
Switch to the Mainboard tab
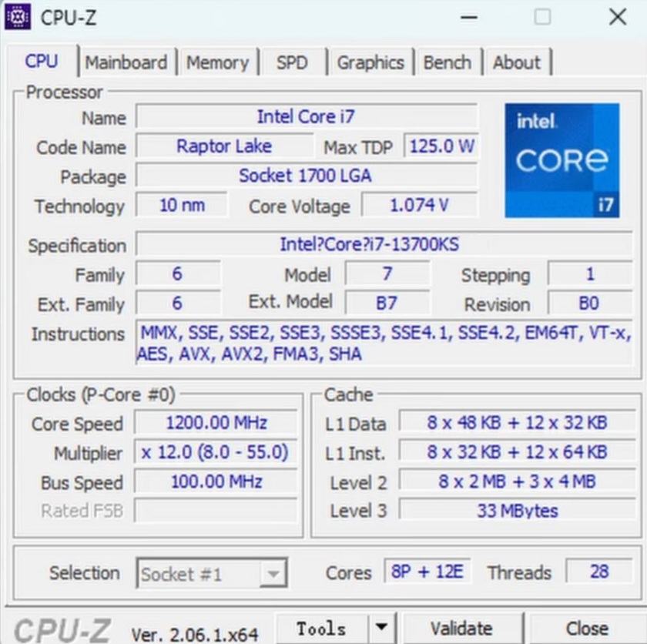click(x=126, y=62)
